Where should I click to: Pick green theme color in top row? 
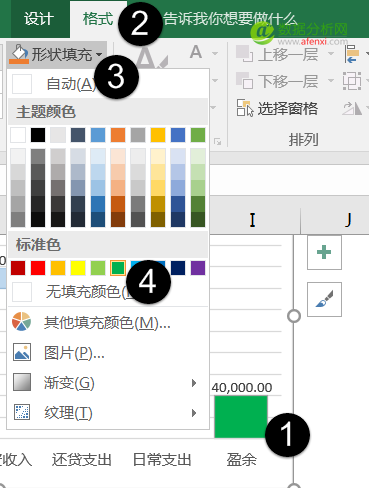click(198, 135)
